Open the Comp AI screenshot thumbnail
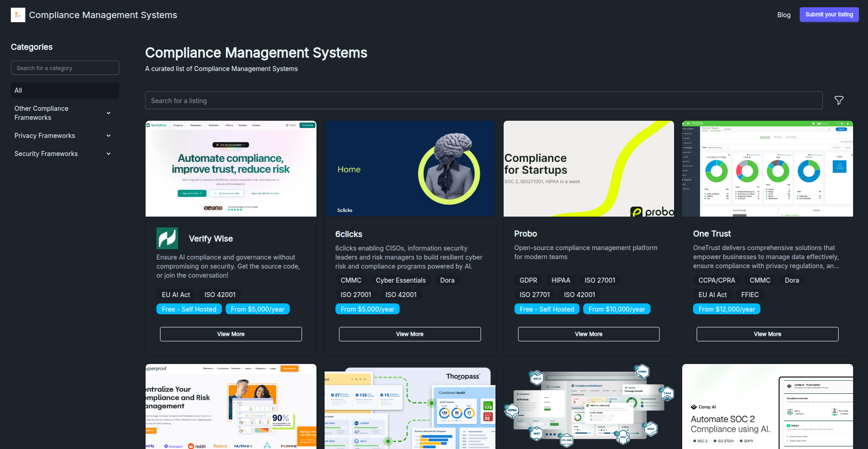 click(x=768, y=406)
